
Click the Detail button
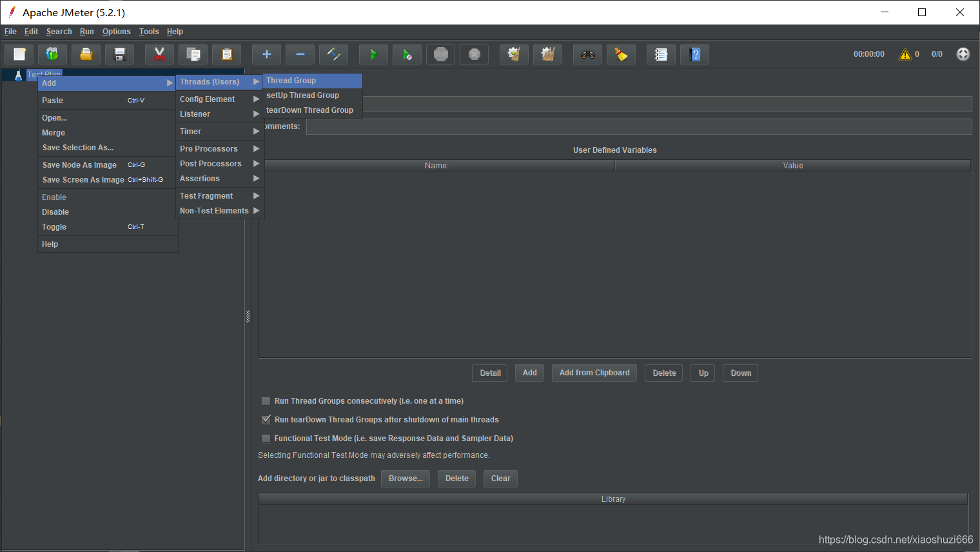(x=490, y=373)
